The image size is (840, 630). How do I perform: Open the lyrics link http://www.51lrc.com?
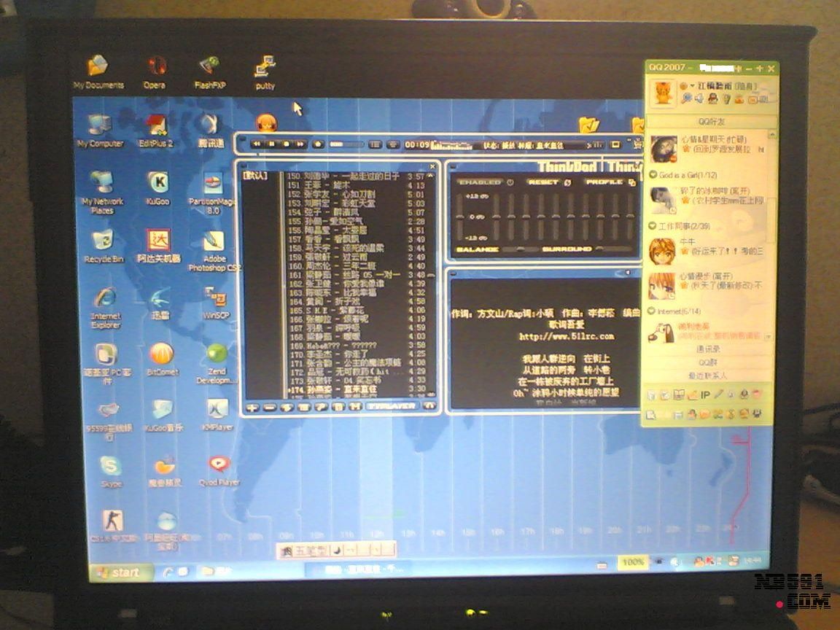click(567, 336)
